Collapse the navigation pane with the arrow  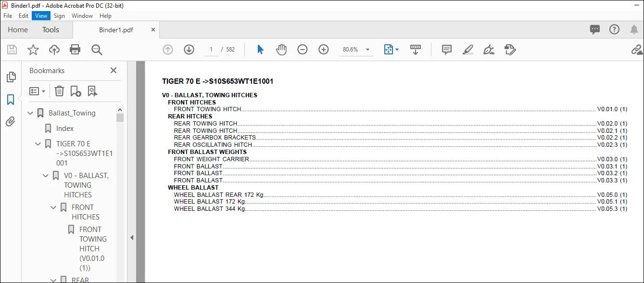pos(132,237)
